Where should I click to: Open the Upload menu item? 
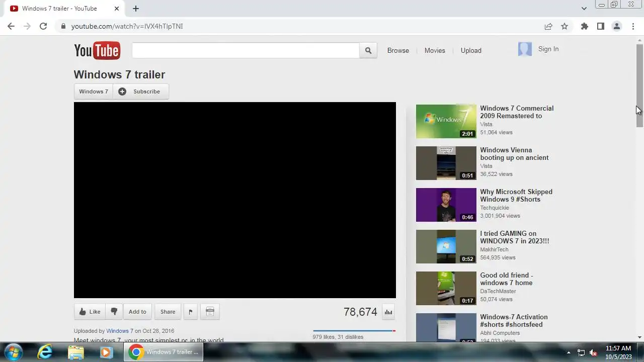point(471,50)
